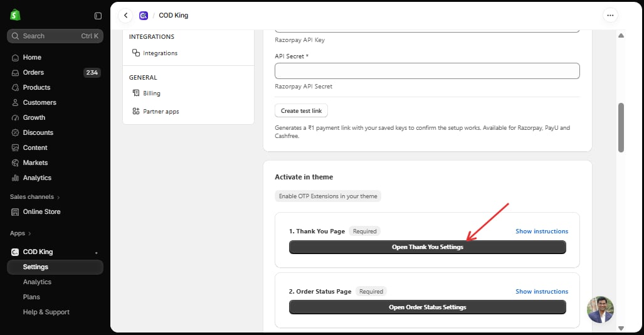The width and height of the screenshot is (644, 335).
Task: Click Create test link button
Action: pyautogui.click(x=301, y=110)
